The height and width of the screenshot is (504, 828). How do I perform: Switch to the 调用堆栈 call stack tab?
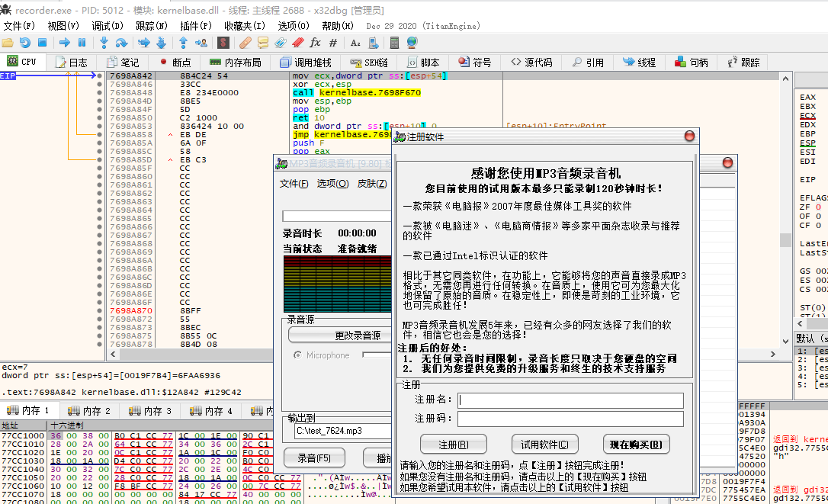coord(306,63)
